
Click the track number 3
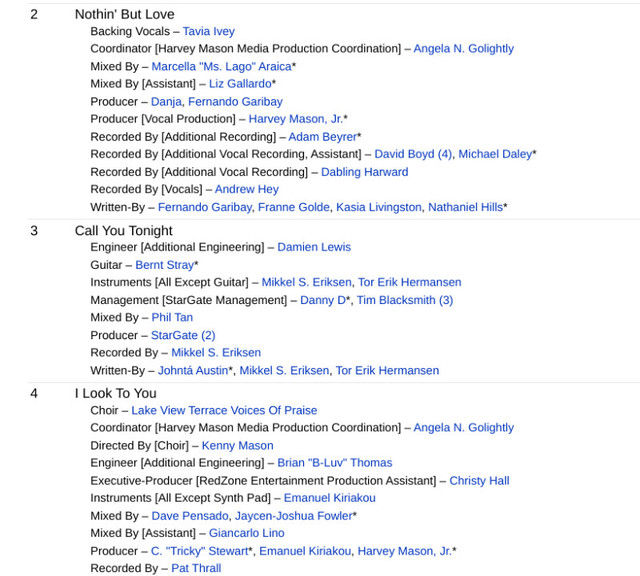tap(34, 231)
